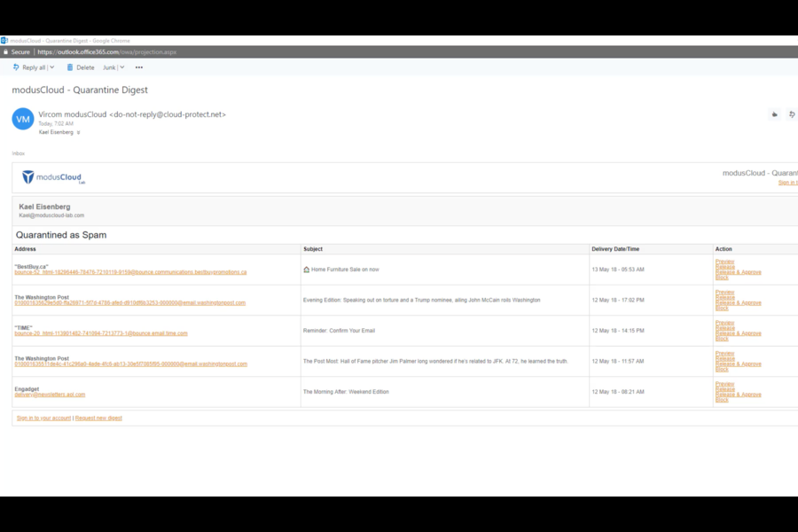The height and width of the screenshot is (532, 798).
Task: Block the Evening Edition Washington Post sender
Action: point(722,308)
